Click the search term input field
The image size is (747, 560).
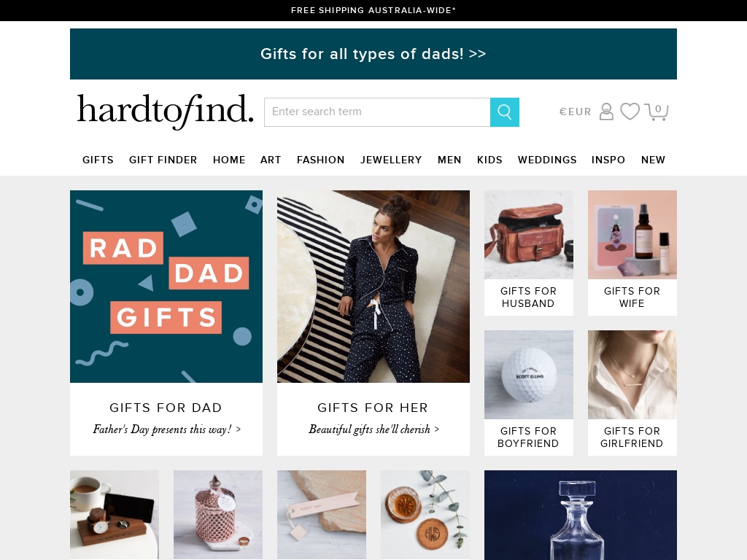coord(377,112)
